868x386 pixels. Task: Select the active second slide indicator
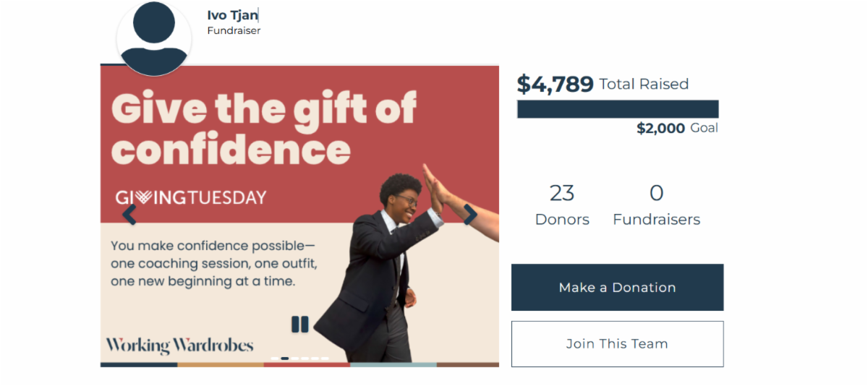click(x=285, y=359)
